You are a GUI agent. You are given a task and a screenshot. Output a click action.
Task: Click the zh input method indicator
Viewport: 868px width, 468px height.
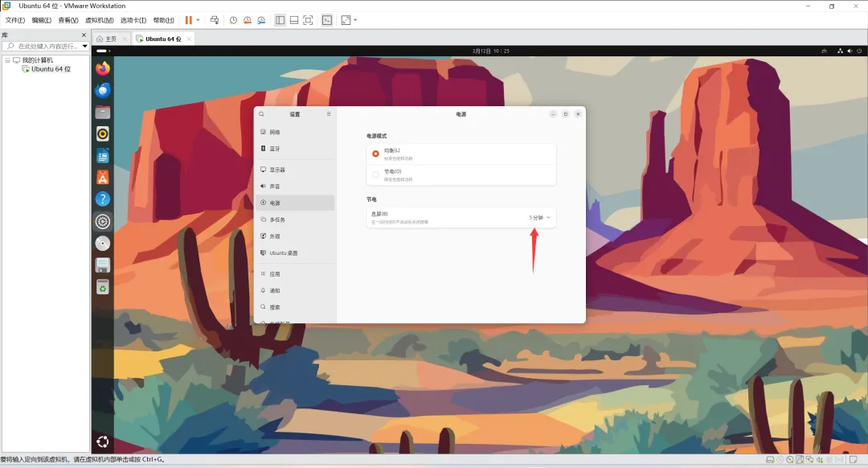pyautogui.click(x=824, y=51)
